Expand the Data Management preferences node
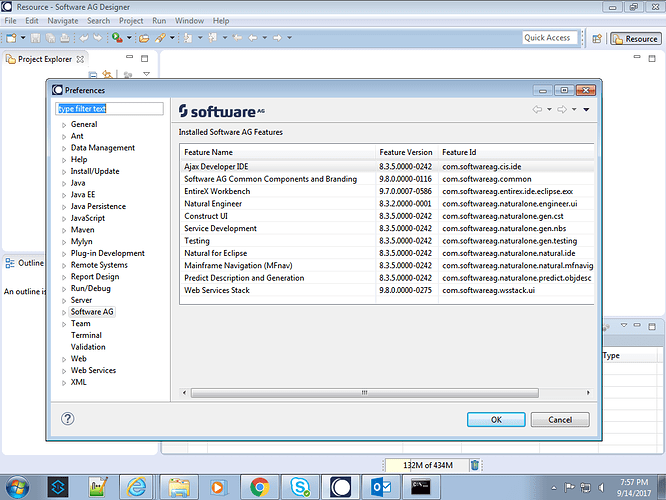Screen dimensions: 666x500 click(64, 148)
